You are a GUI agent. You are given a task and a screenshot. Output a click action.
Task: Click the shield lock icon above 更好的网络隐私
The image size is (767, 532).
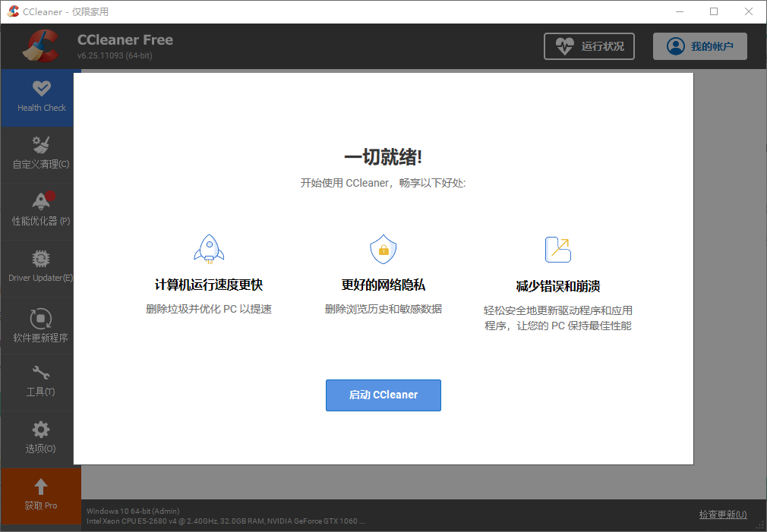coord(383,249)
